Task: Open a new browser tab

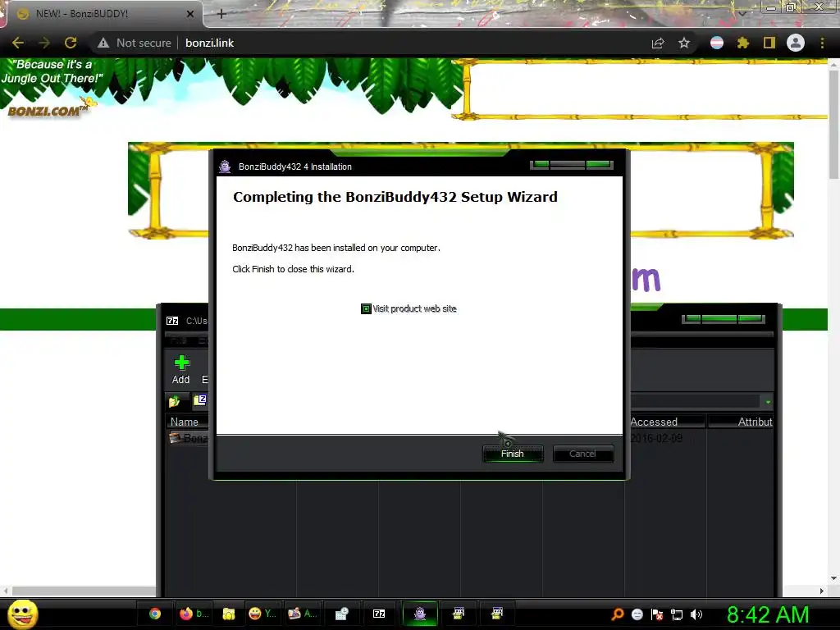Action: 221,14
